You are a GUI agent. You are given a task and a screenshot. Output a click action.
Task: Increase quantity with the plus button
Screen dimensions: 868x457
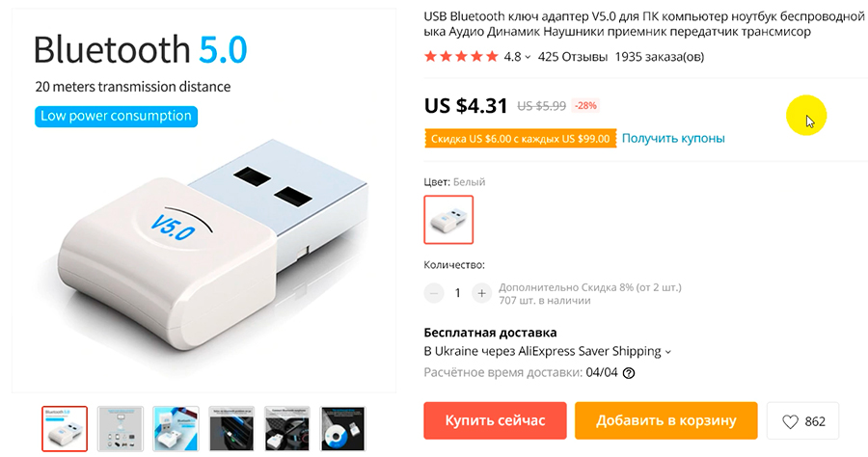coord(482,292)
